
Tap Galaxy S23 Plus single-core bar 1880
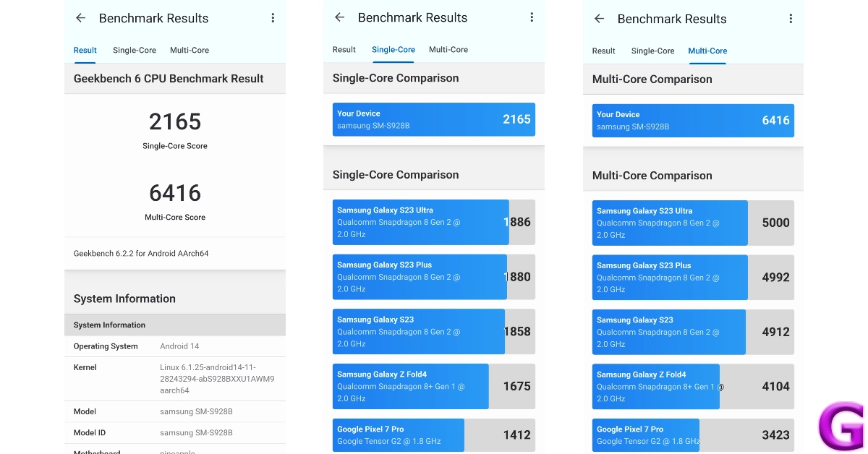pos(434,277)
